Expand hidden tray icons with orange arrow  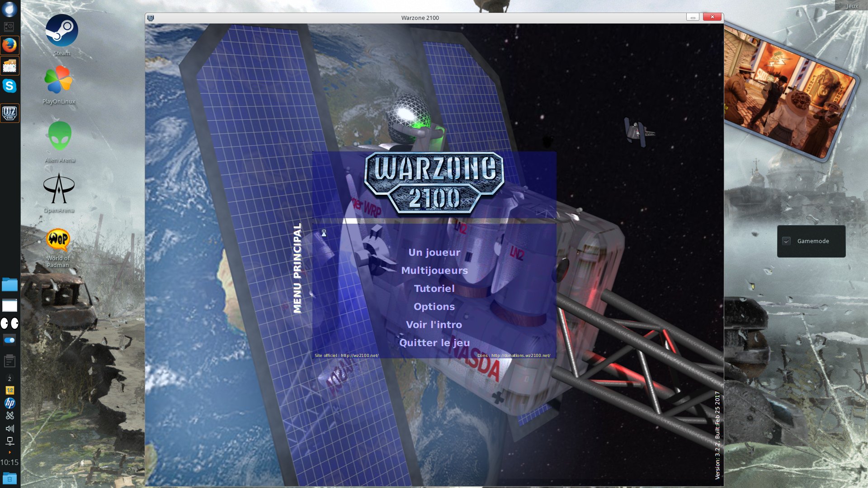pos(9,452)
